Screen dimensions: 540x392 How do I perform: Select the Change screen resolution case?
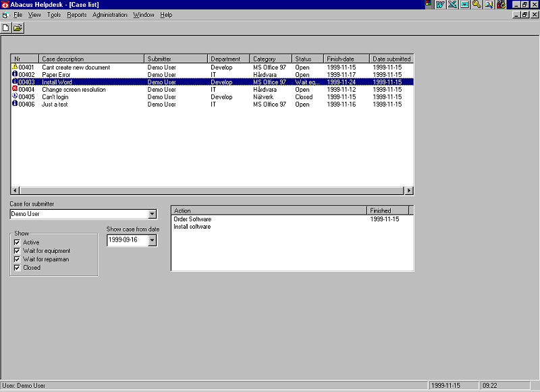tap(212, 90)
